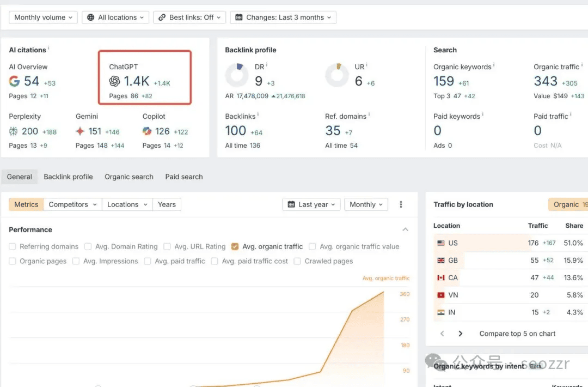Switch to the Backlink profile tab

click(x=68, y=177)
